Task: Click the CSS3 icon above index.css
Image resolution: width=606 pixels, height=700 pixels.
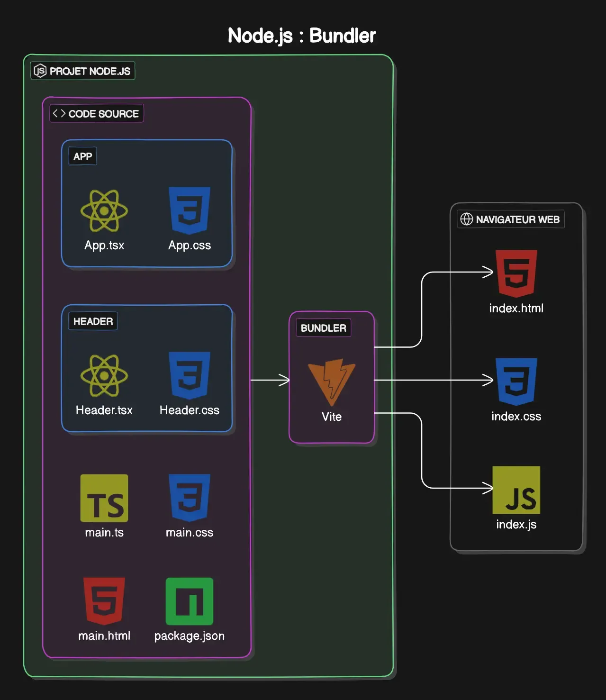Action: [516, 382]
